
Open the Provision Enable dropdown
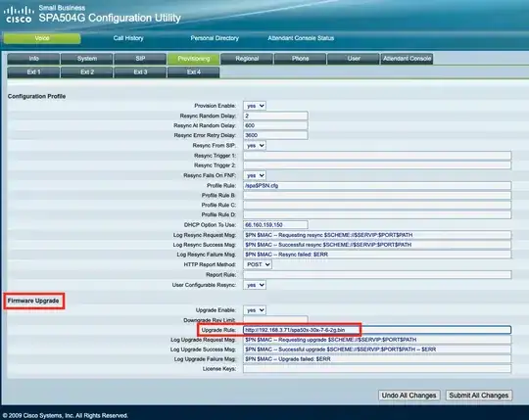pos(255,106)
